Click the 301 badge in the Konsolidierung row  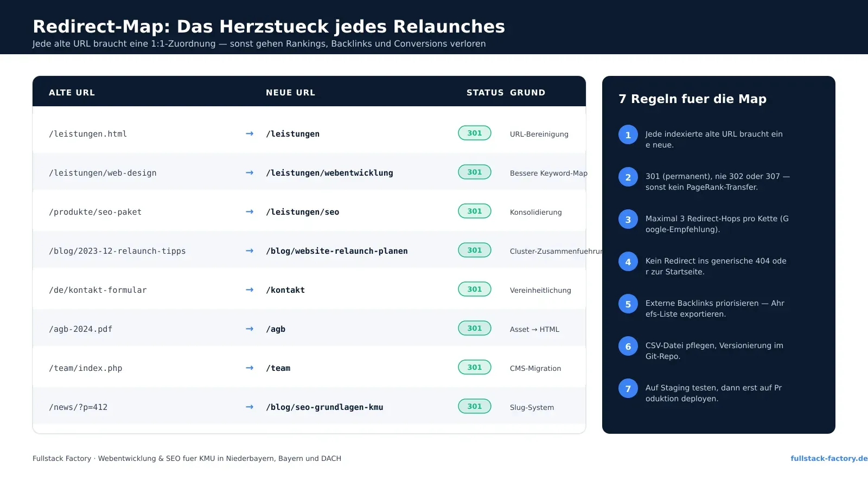click(x=475, y=211)
